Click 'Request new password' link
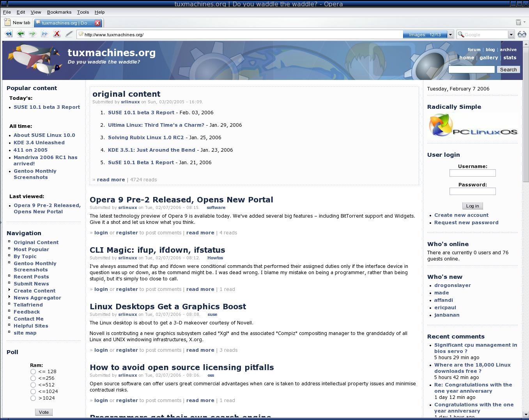529x420 pixels. 466,223
